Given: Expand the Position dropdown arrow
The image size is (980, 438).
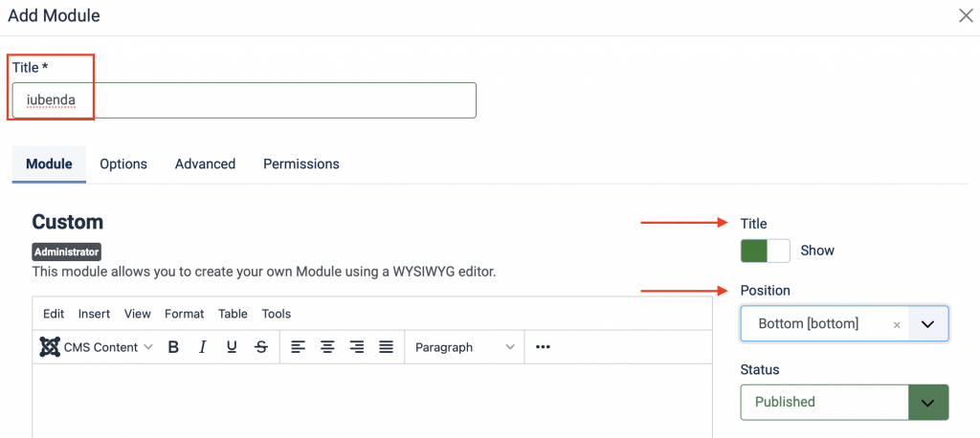Looking at the screenshot, I should pyautogui.click(x=926, y=324).
